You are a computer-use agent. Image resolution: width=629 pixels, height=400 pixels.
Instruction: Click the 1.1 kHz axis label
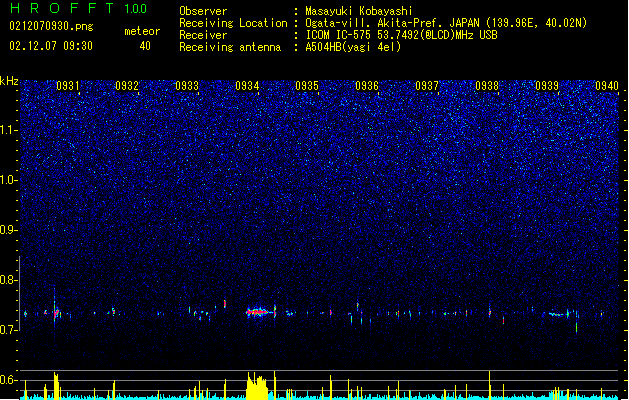(9, 130)
